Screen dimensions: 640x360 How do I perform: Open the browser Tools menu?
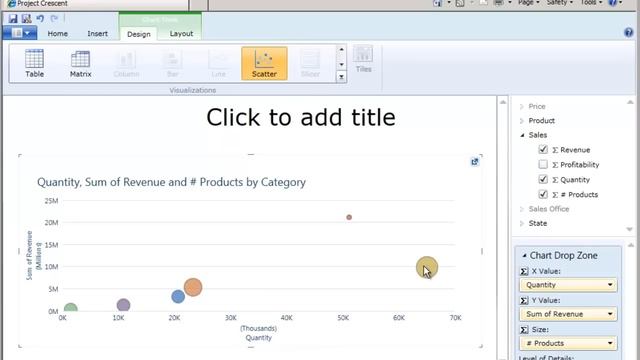click(591, 2)
